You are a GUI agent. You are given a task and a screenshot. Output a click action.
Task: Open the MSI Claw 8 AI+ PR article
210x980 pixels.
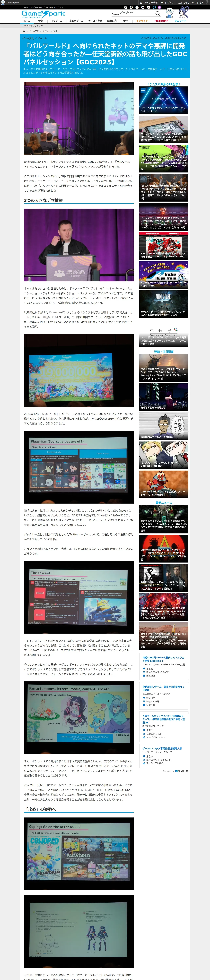coord(164,129)
